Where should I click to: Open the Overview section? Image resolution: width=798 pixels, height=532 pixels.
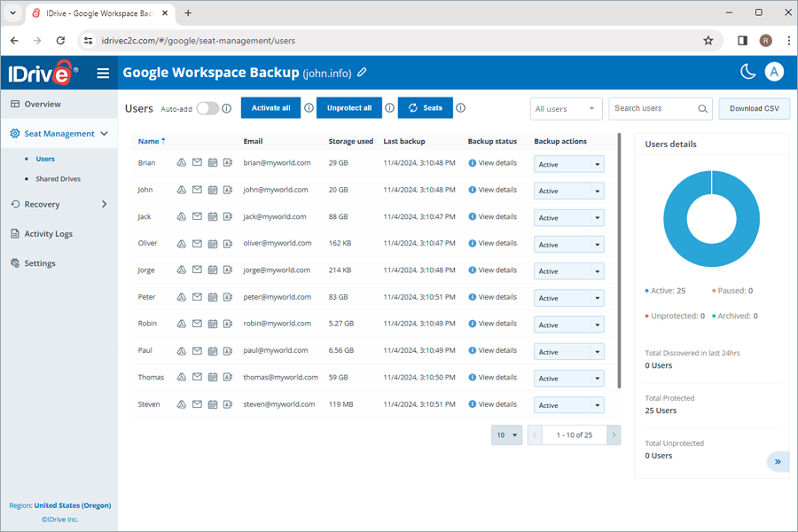coord(59,104)
